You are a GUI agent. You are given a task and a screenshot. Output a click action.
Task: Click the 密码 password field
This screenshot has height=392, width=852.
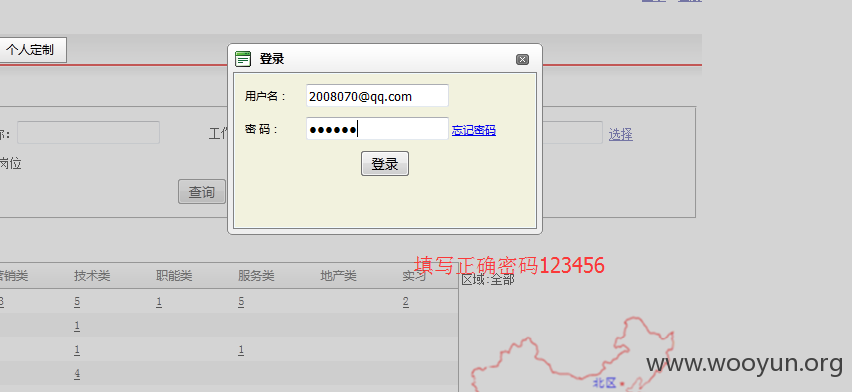pos(377,129)
